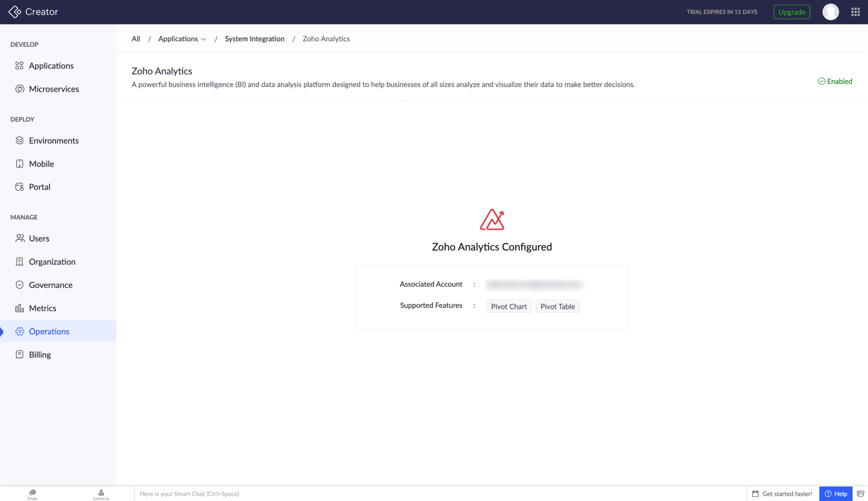Click the All breadcrumb link

136,39
